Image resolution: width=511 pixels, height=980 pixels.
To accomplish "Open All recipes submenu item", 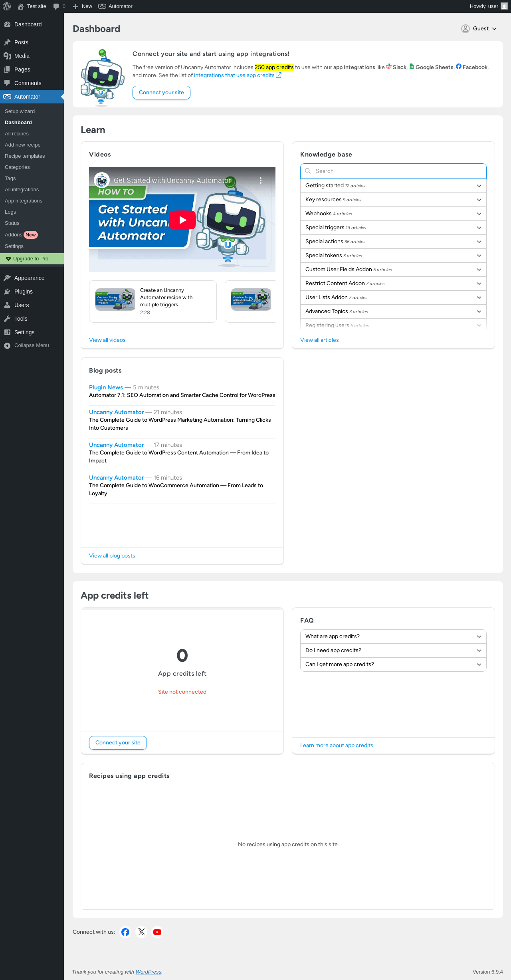I will coord(32,134).
